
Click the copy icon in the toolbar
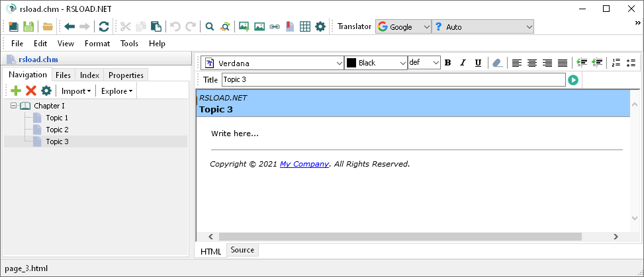click(141, 26)
